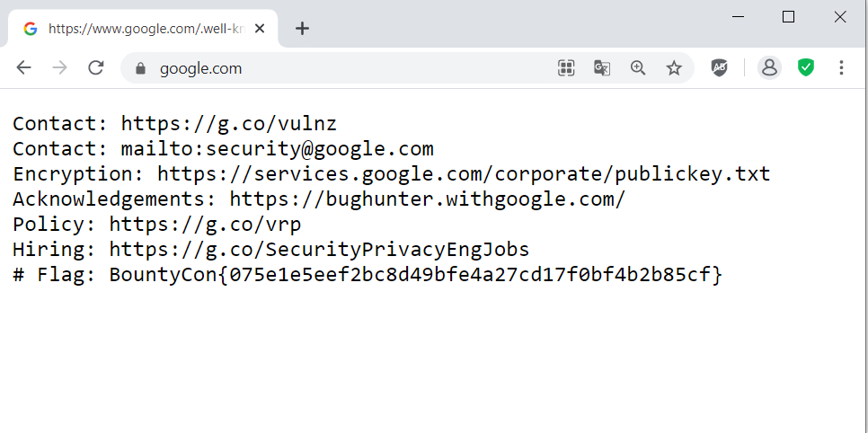
Task: View site info via the padlock icon
Action: click(139, 68)
